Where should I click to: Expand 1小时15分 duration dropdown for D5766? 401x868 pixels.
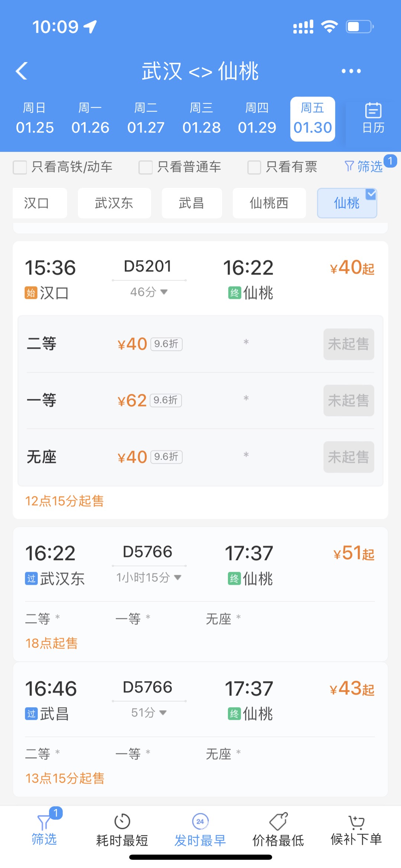[177, 577]
